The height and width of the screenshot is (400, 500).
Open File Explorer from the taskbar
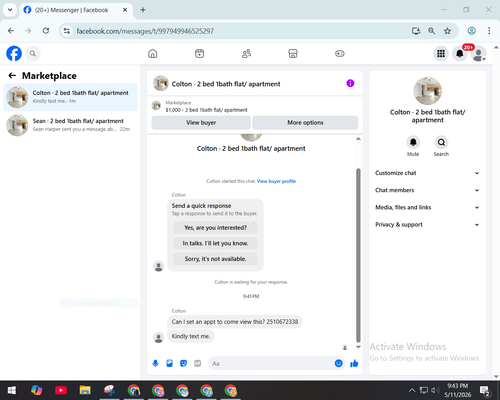point(85,390)
